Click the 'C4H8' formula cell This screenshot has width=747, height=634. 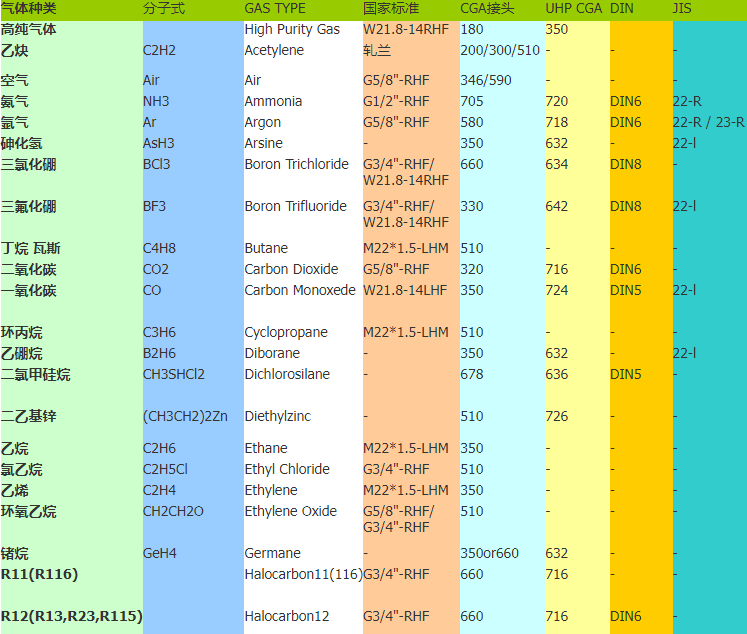159,248
